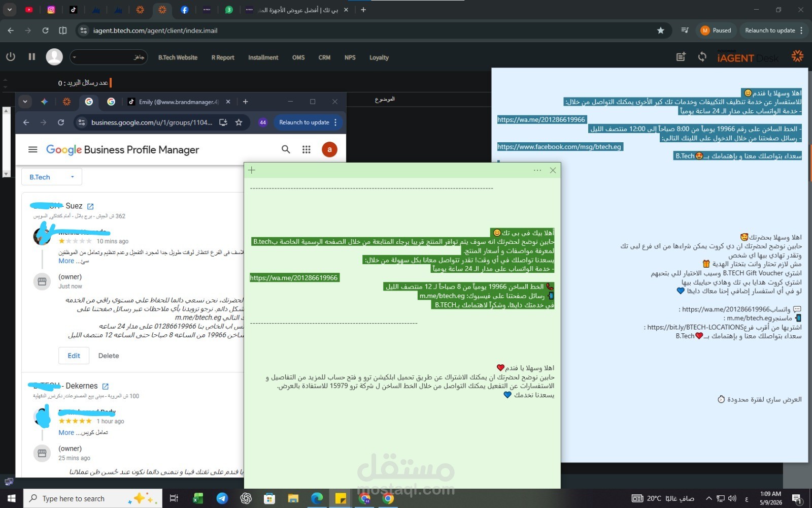Click the wa.me link in the green sticky note

(294, 278)
